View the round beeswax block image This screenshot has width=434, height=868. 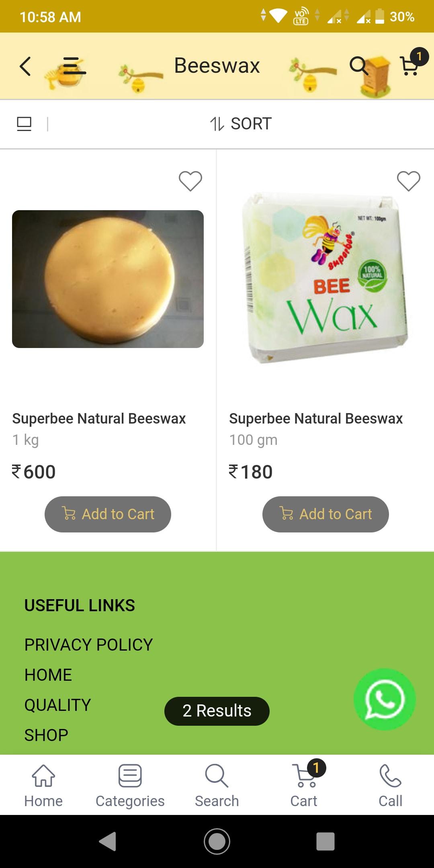coord(108,279)
